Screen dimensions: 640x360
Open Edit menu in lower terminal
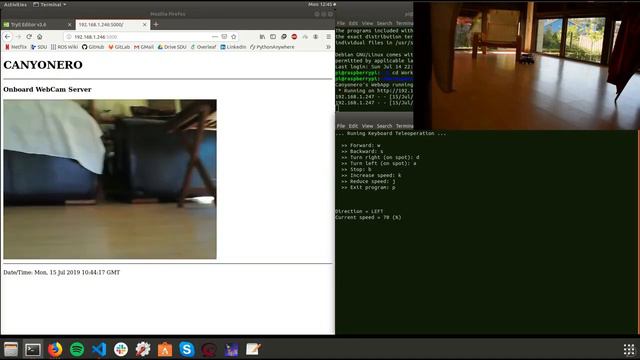(x=353, y=126)
